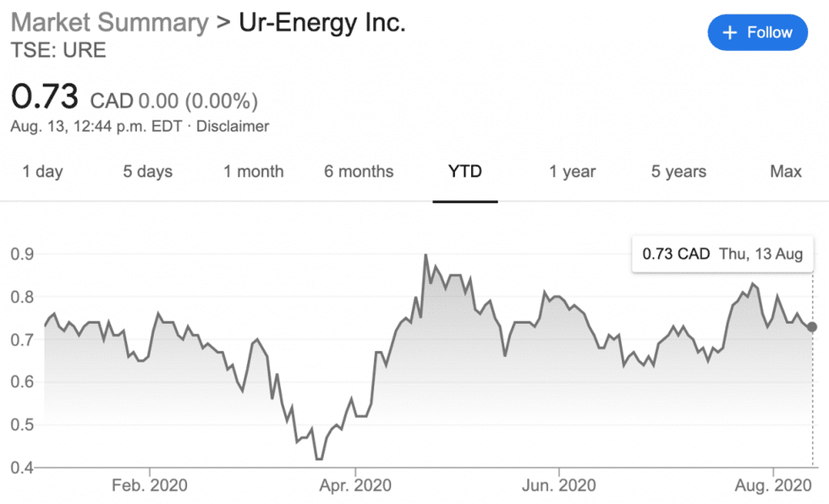View the 1 year price range

pyautogui.click(x=572, y=172)
